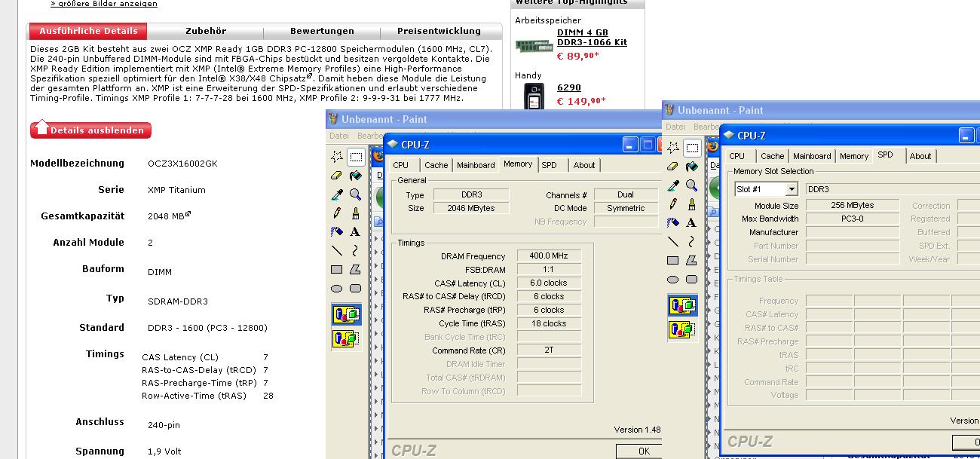Activate Airbrush tool in Paint beside CPU-Z Memory window
Viewport: 980px width, 459px height.
[336, 232]
